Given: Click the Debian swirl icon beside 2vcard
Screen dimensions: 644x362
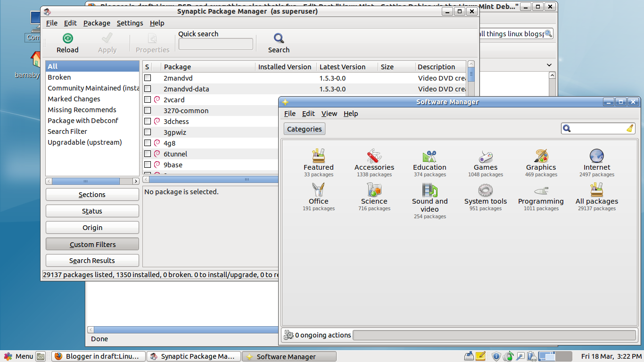Looking at the screenshot, I should coord(157,99).
